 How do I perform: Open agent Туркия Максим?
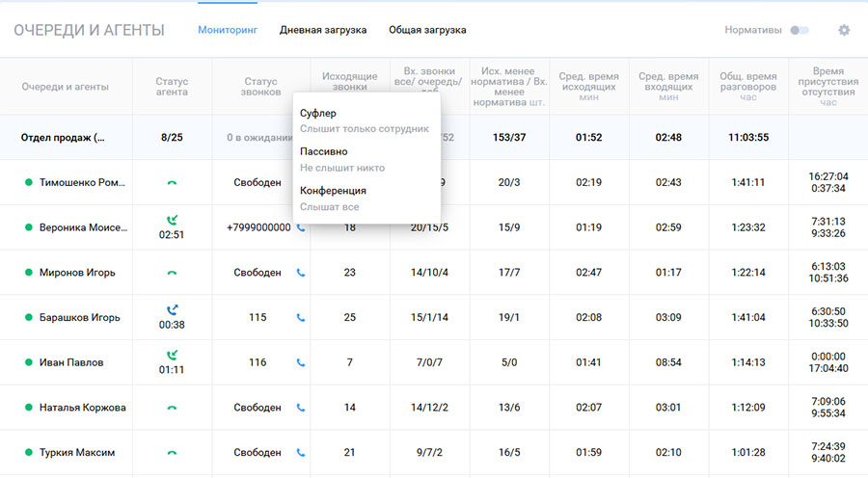pyautogui.click(x=77, y=453)
